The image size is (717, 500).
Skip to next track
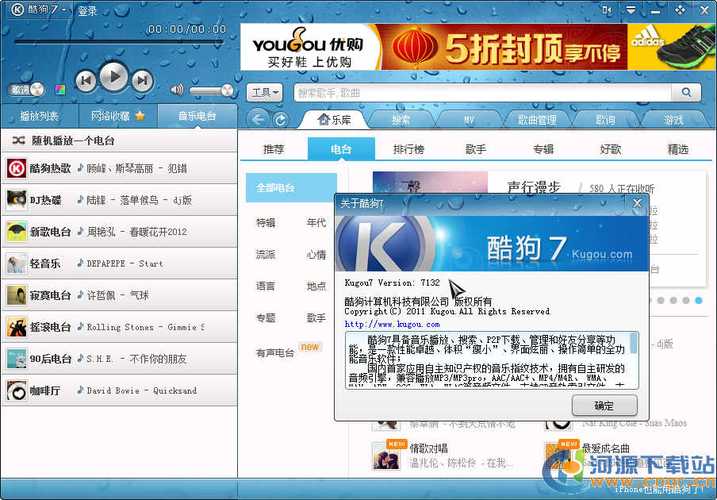click(x=142, y=81)
